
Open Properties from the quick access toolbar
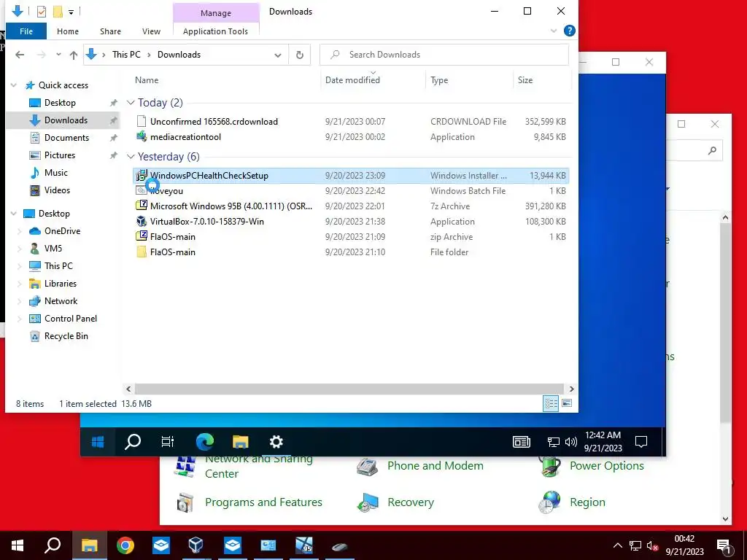pos(42,11)
